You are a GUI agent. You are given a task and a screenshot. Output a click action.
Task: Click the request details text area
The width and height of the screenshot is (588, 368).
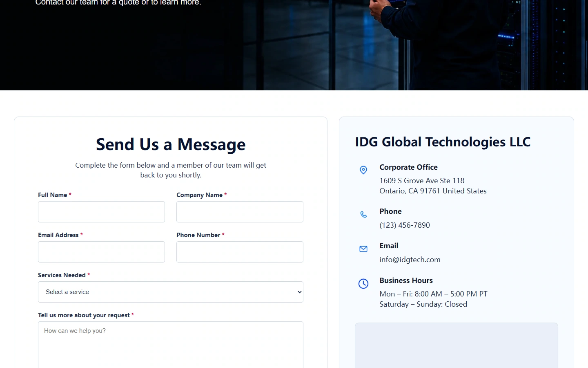[171, 345]
